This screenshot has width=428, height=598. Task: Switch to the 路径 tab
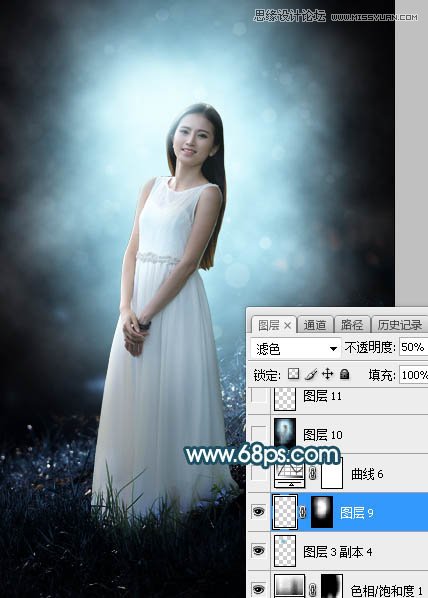[x=352, y=325]
